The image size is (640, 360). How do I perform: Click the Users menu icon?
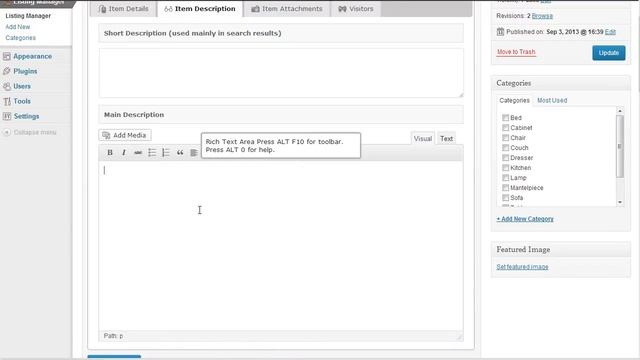coord(7,86)
